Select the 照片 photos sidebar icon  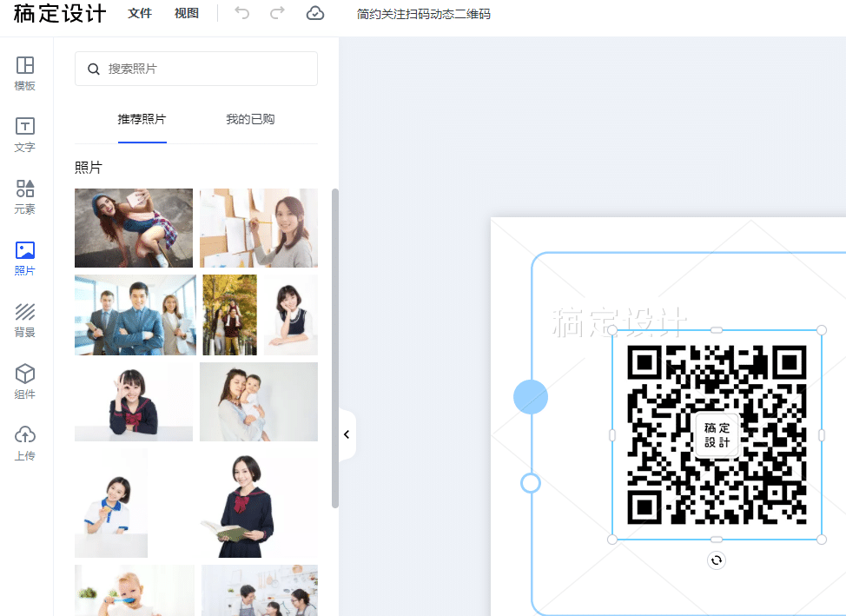(25, 259)
